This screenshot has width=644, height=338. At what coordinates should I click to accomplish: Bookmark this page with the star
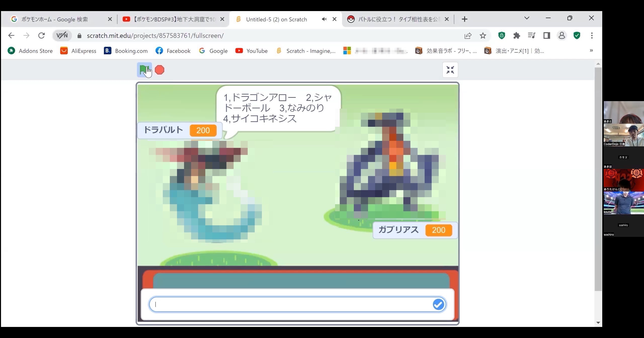tap(483, 36)
